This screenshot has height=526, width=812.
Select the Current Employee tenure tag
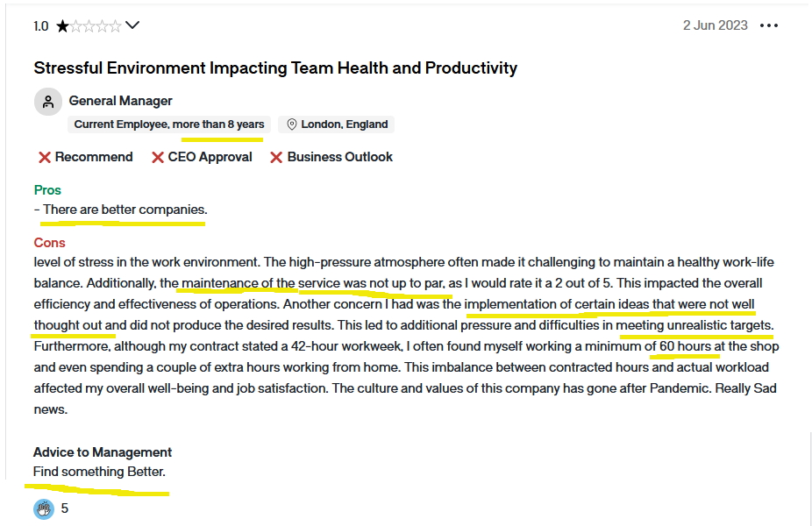[x=169, y=124]
